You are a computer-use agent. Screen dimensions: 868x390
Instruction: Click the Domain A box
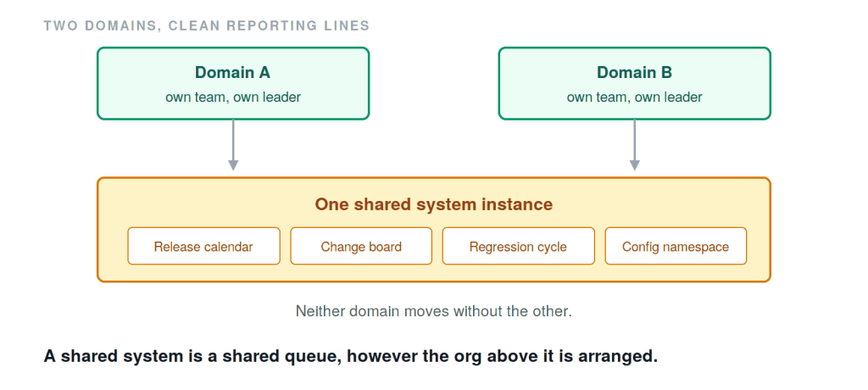[233, 84]
